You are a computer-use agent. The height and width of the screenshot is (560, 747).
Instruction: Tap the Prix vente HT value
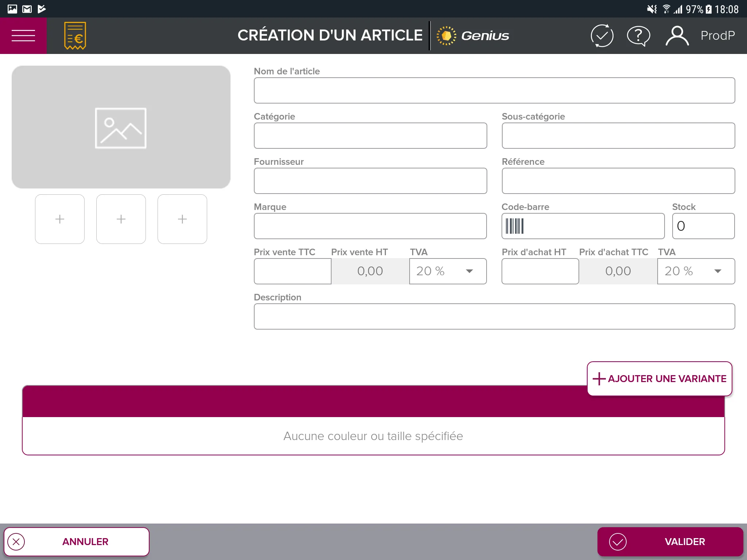370,271
